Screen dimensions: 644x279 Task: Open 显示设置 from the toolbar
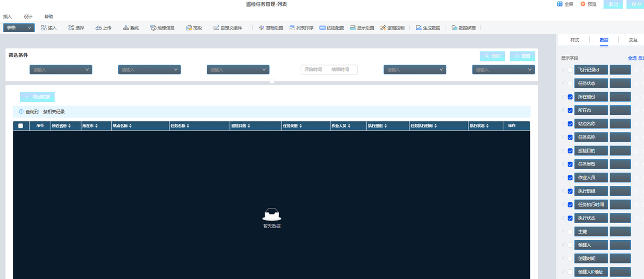click(362, 28)
